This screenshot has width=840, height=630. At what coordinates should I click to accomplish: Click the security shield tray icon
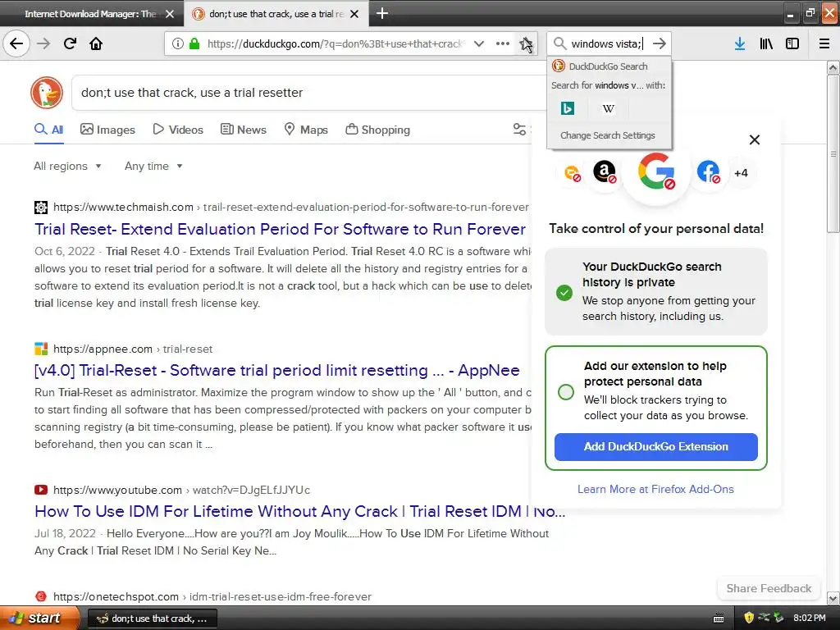coord(749,618)
